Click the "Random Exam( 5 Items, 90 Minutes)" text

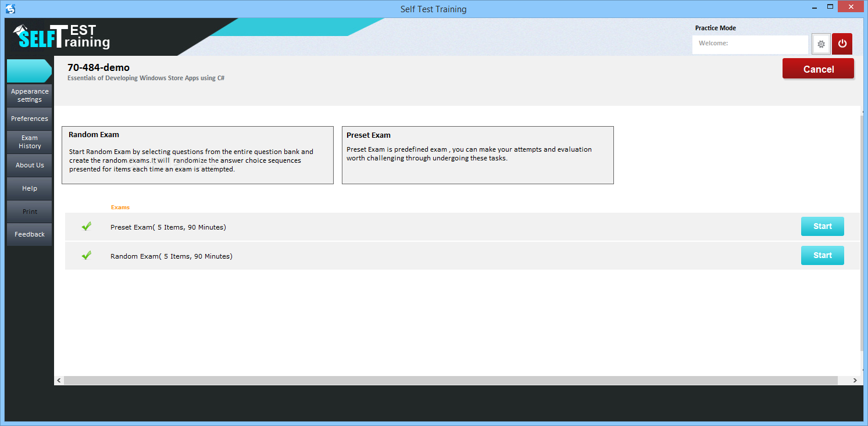(x=172, y=256)
